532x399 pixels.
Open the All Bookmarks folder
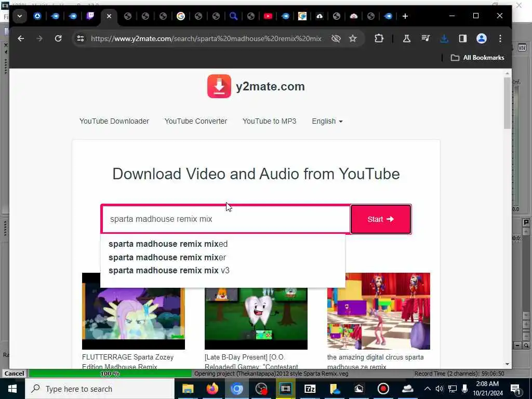tap(477, 58)
